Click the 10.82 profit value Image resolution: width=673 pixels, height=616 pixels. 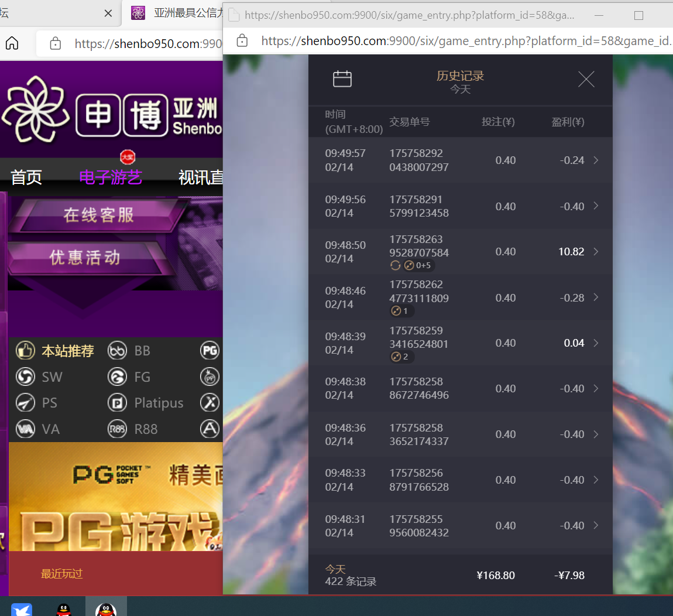(x=571, y=252)
